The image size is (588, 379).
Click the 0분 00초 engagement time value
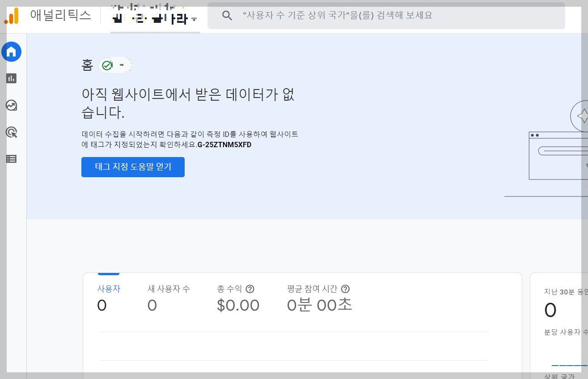tap(319, 305)
